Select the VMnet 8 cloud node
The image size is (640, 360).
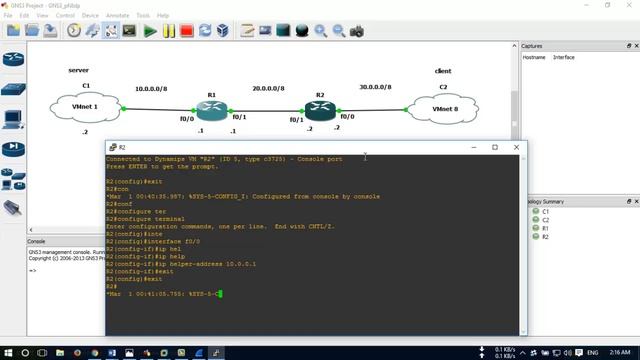pos(443,109)
